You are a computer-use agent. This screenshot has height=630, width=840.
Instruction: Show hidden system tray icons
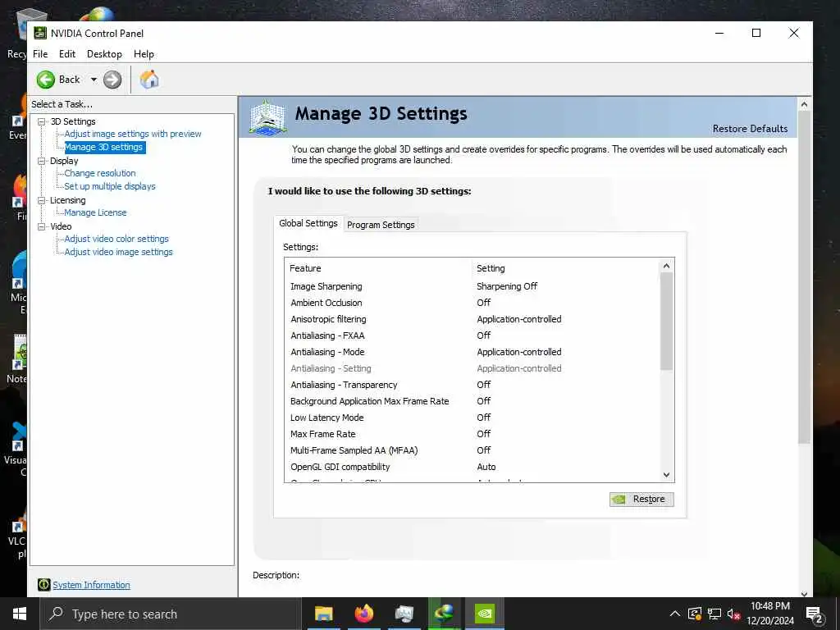coord(675,614)
